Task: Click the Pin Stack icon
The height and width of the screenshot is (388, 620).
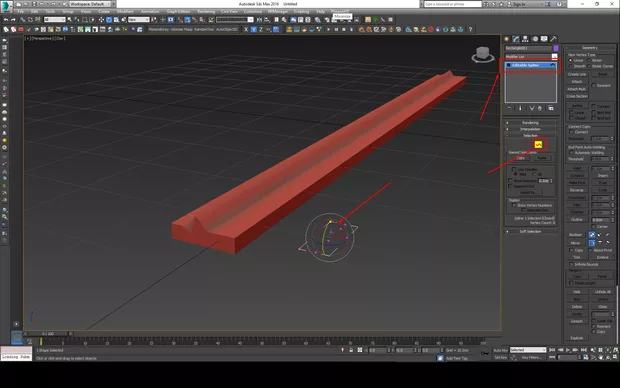Action: point(509,108)
